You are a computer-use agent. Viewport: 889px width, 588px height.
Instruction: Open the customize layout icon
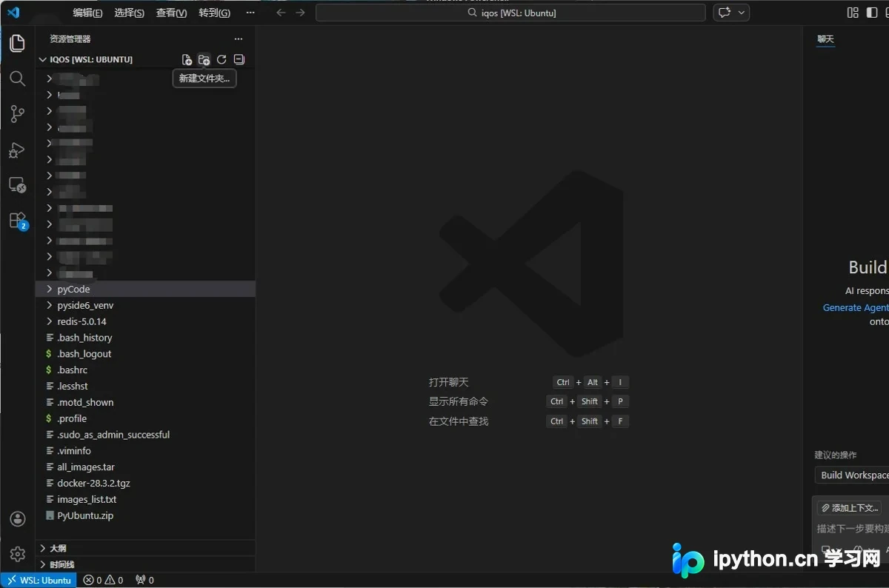pos(853,13)
